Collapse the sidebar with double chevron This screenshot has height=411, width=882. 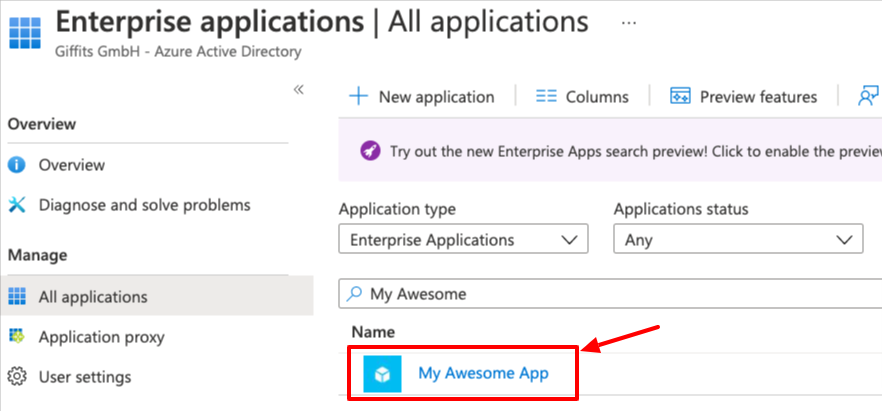coord(299,90)
